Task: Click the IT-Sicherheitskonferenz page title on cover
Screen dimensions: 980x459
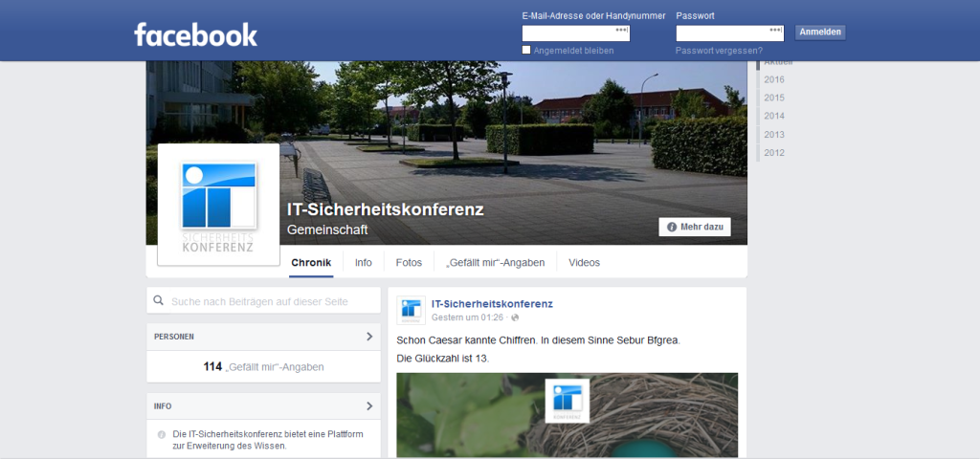Action: pos(385,209)
